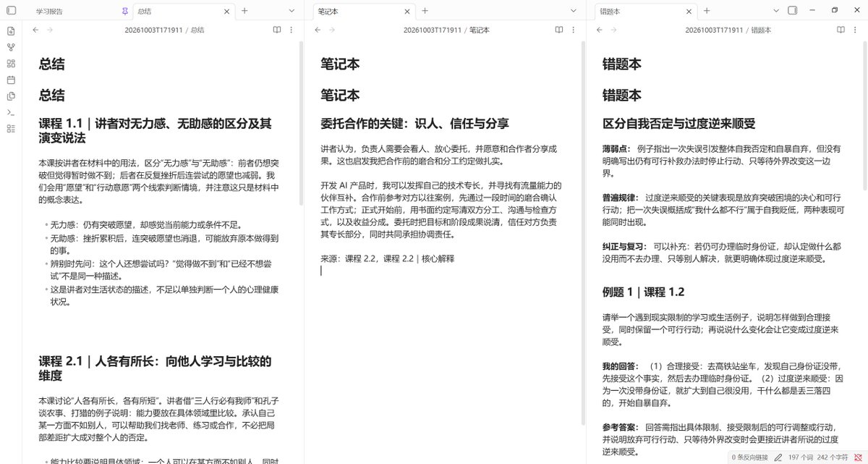The height and width of the screenshot is (464, 868).
Task: Click heading 区分自我否定与过度逆来顺受
Action: tap(678, 123)
